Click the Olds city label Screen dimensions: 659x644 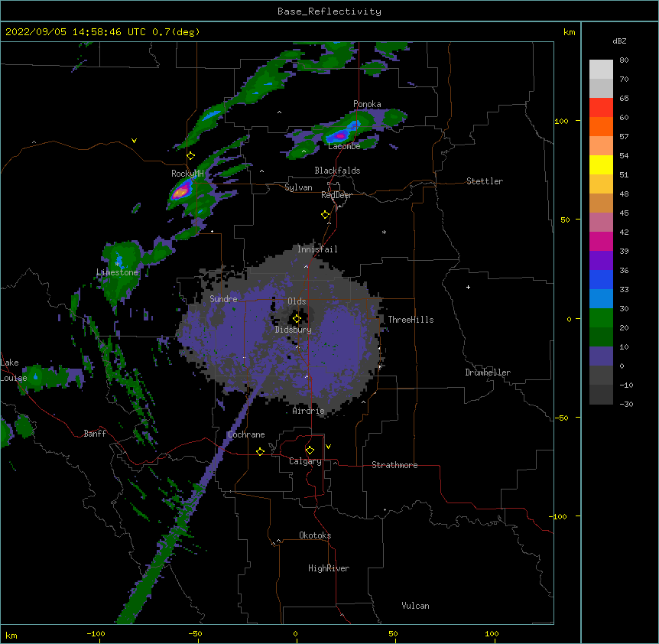(x=297, y=301)
